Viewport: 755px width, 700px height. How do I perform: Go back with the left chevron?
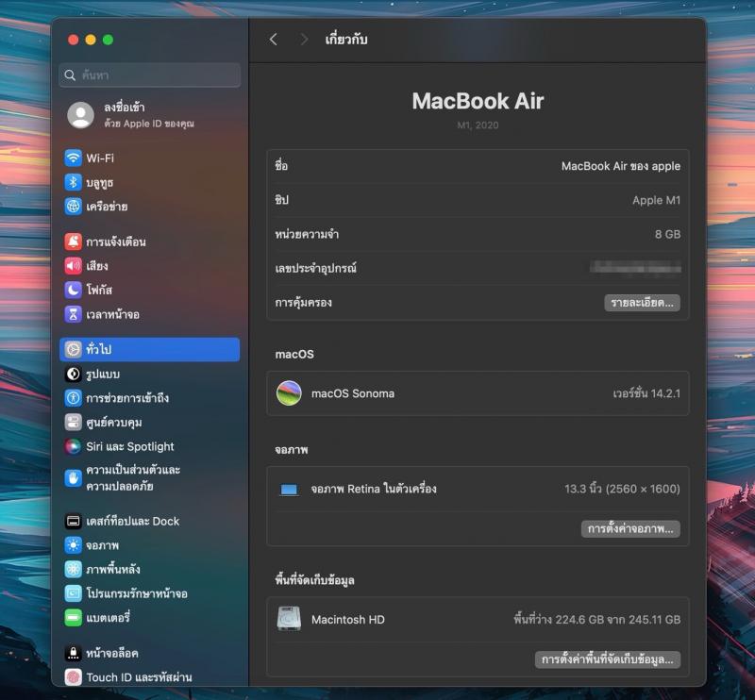274,40
